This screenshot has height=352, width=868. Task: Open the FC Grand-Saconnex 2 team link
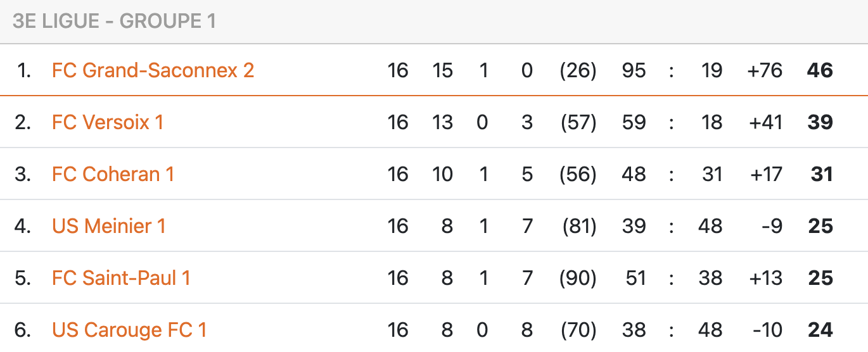click(x=153, y=70)
